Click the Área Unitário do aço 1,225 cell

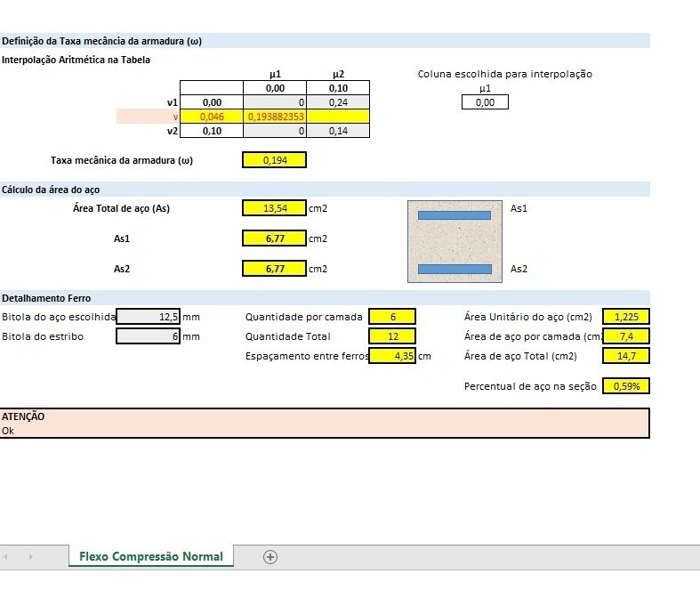coord(626,317)
